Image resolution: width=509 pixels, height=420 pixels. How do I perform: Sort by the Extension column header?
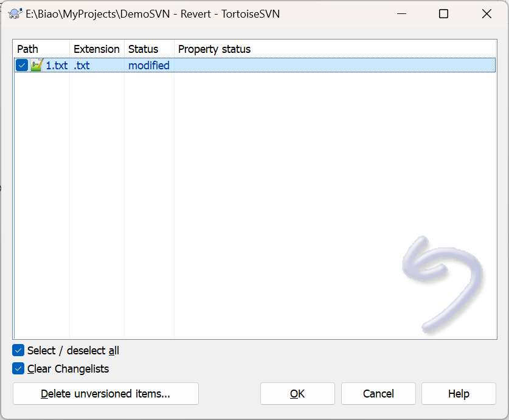pyautogui.click(x=97, y=49)
